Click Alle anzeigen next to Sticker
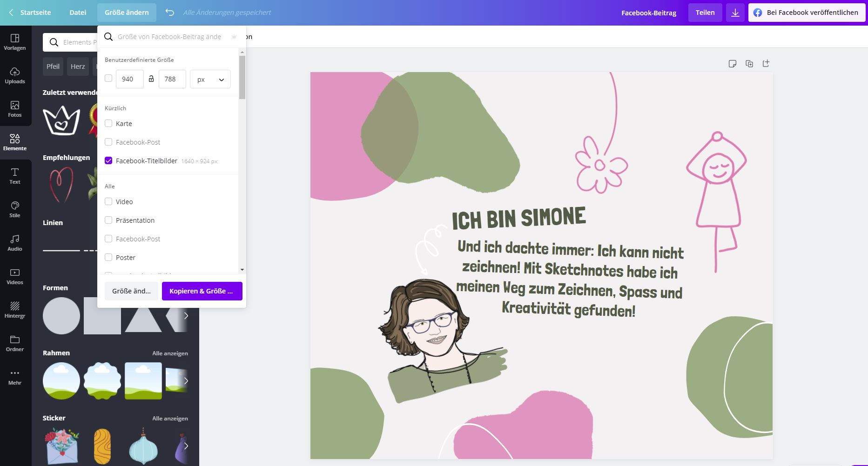The width and height of the screenshot is (868, 466). [170, 419]
